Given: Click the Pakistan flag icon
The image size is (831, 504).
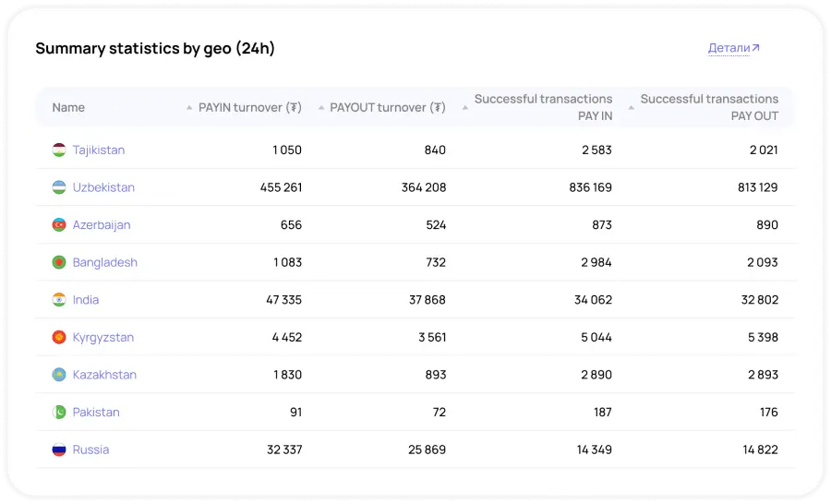Looking at the screenshot, I should 59,413.
